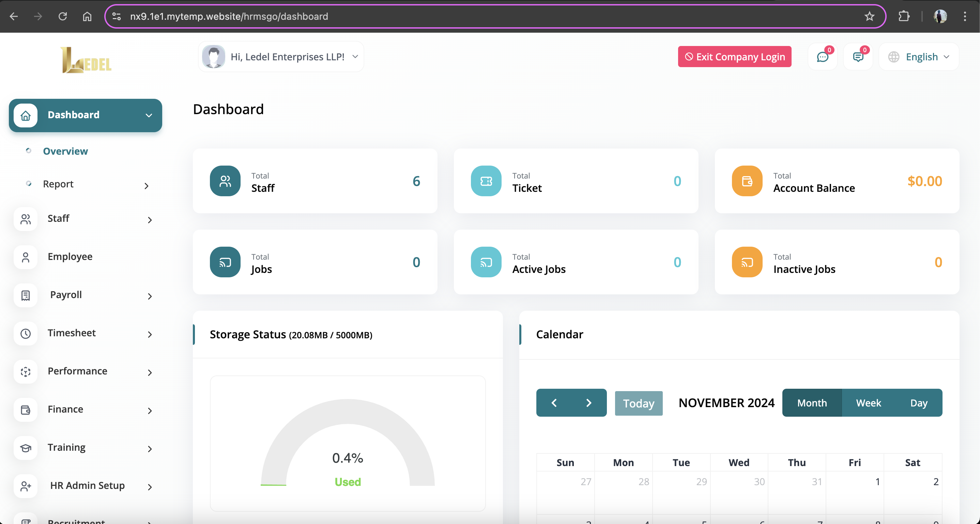
Task: Open the messages notification icon
Action: [x=858, y=57]
